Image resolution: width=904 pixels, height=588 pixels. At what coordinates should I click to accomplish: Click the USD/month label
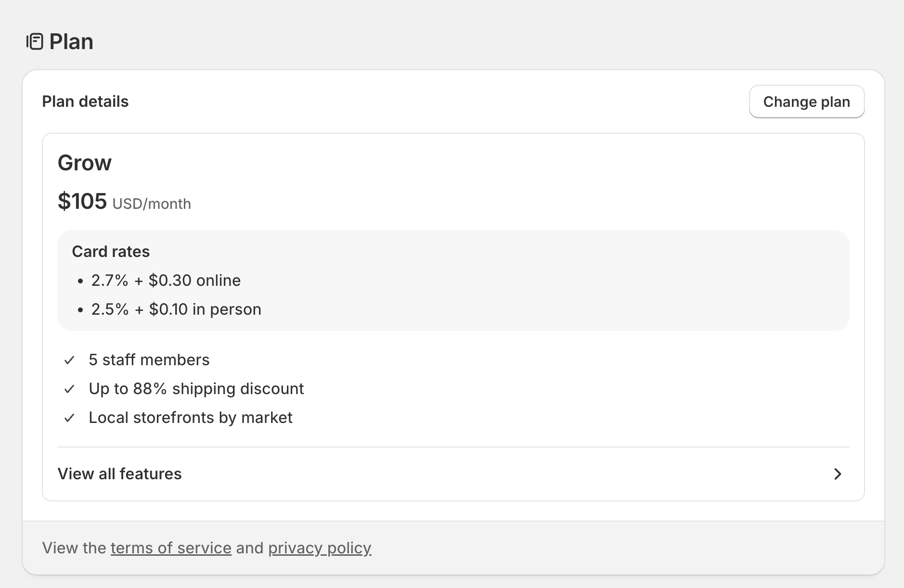click(152, 204)
